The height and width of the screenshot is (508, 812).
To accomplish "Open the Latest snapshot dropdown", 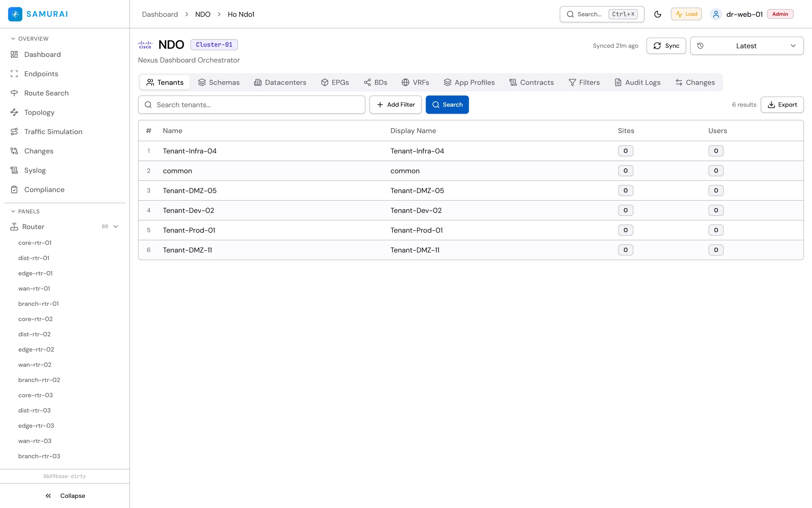I will (x=747, y=46).
